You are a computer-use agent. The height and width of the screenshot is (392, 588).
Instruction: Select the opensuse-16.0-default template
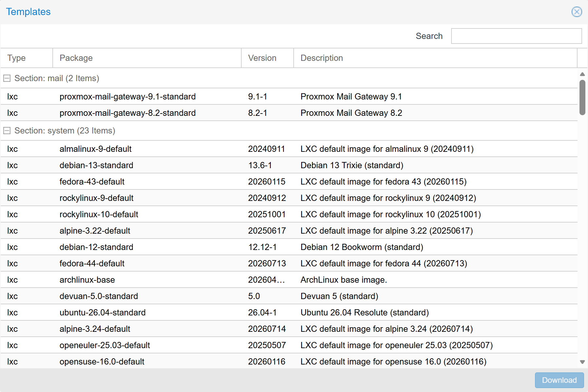[289, 361]
